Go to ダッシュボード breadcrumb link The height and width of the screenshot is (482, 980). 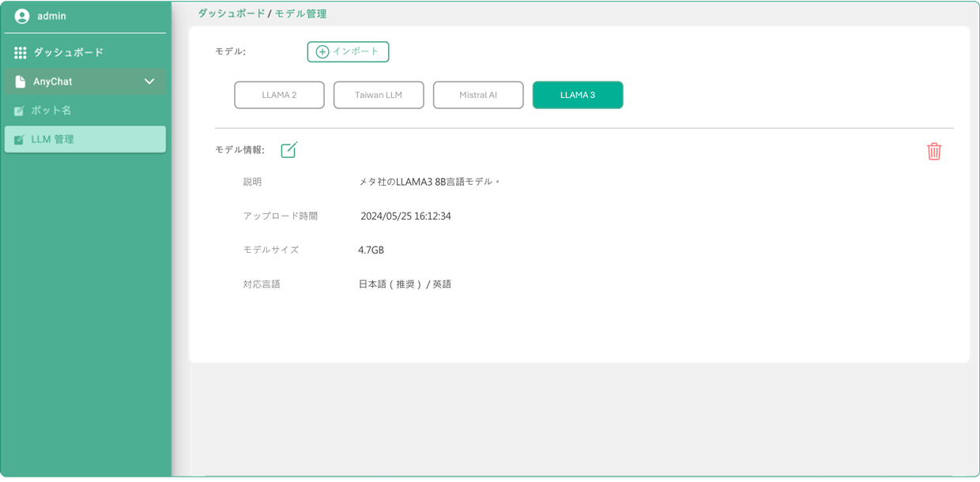[232, 13]
